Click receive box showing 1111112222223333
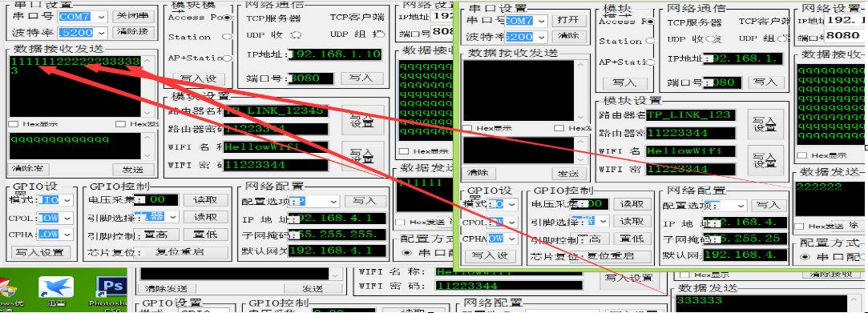The height and width of the screenshot is (313, 868). pyautogui.click(x=75, y=86)
